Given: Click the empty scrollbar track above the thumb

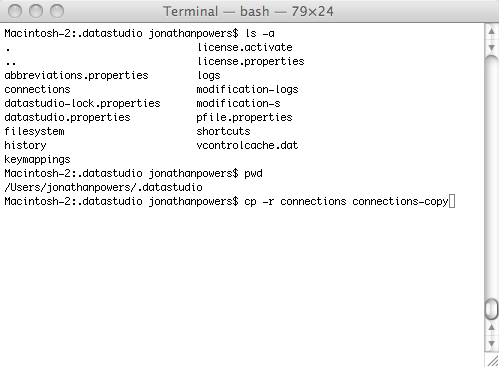Looking at the screenshot, I should click(491, 177).
